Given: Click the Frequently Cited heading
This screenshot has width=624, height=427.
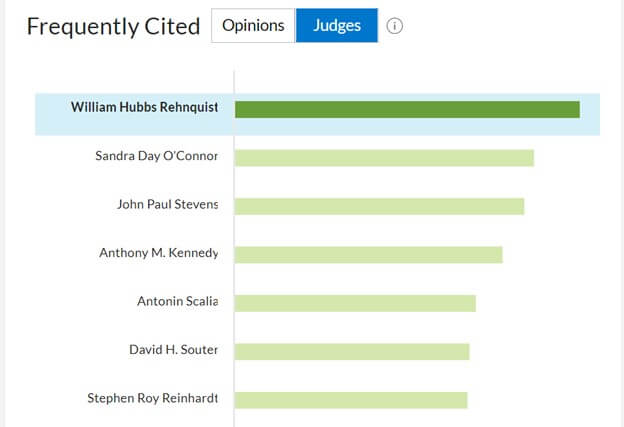Looking at the screenshot, I should [x=113, y=27].
